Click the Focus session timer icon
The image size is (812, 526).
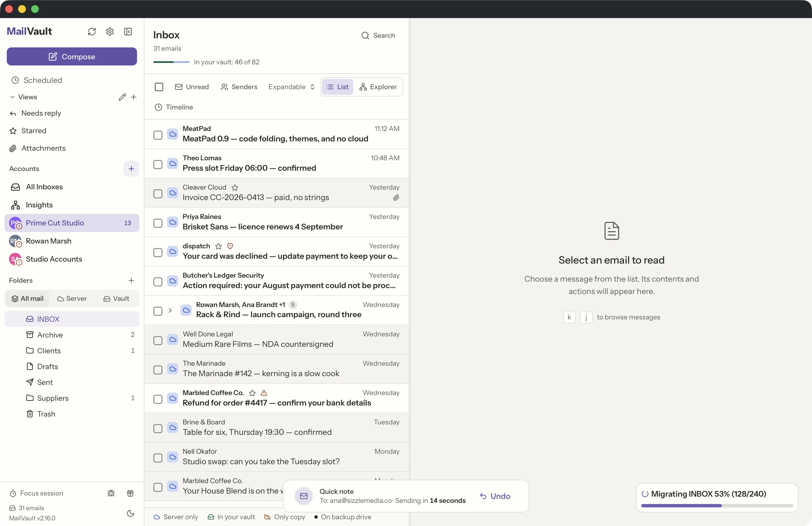(13, 493)
